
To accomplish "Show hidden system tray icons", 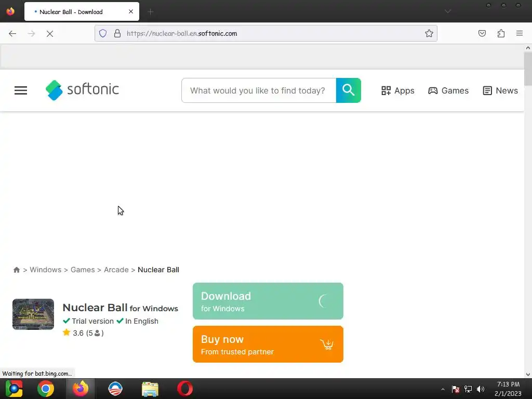I will (443, 389).
